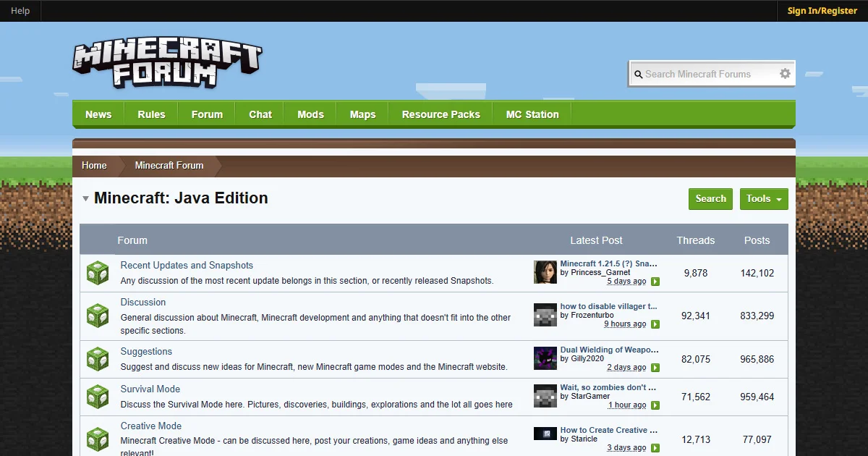Open Gilly2020's avatar

click(545, 358)
